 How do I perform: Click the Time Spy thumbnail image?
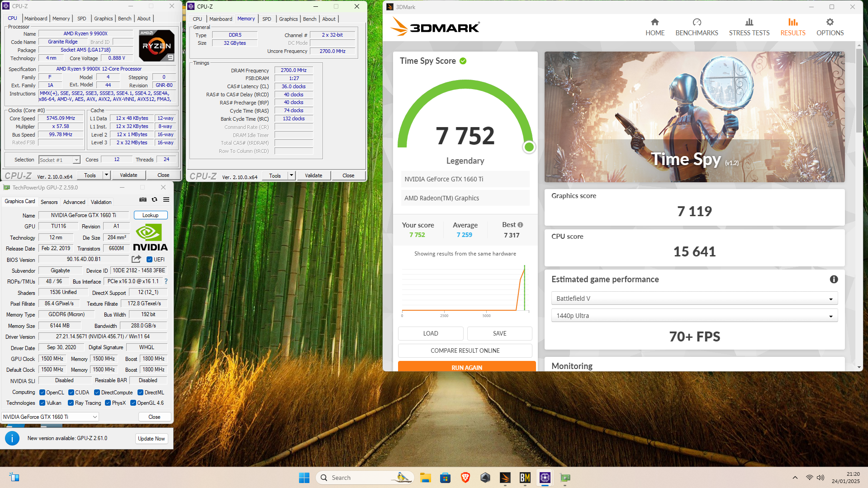(x=694, y=117)
